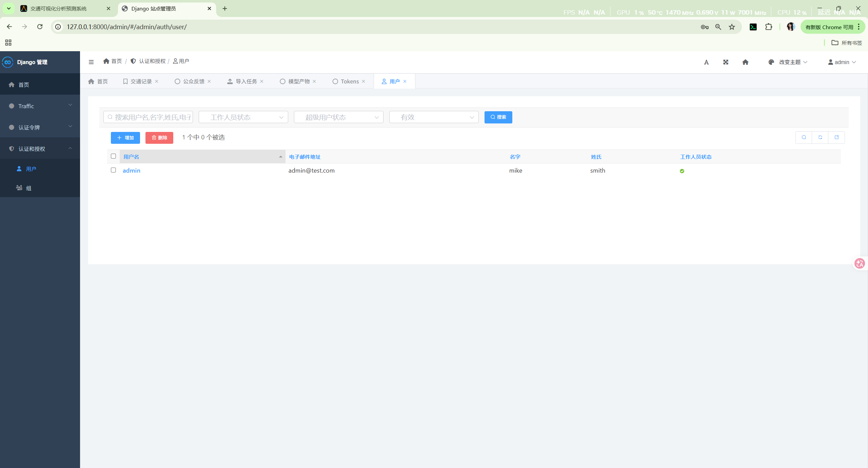Screen dimensions: 868x468
Task: Select 组 in the sidebar
Action: (28, 188)
